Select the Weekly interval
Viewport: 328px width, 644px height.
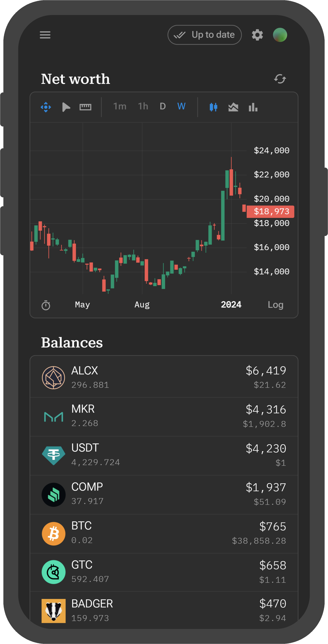click(x=182, y=106)
